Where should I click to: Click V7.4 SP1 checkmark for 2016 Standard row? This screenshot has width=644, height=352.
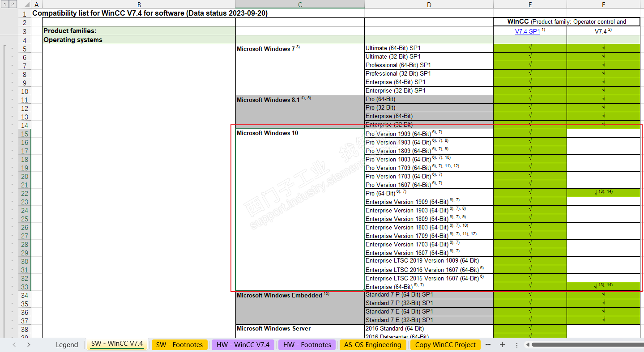click(530, 329)
